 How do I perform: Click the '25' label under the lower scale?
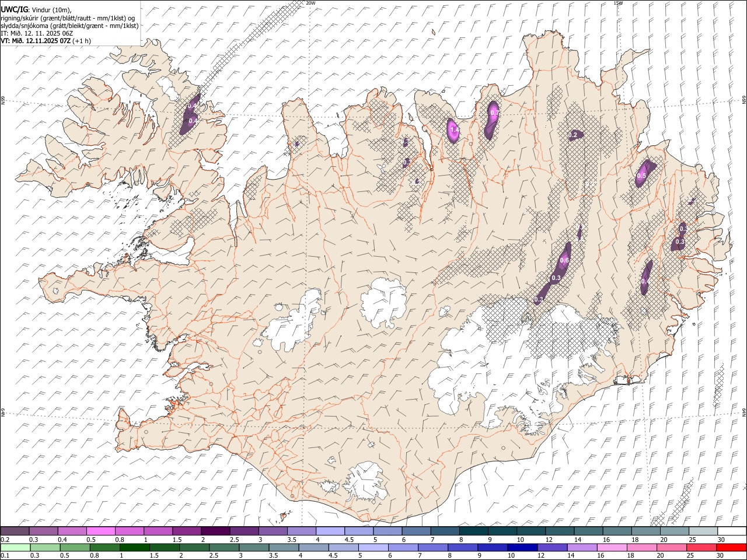point(692,555)
